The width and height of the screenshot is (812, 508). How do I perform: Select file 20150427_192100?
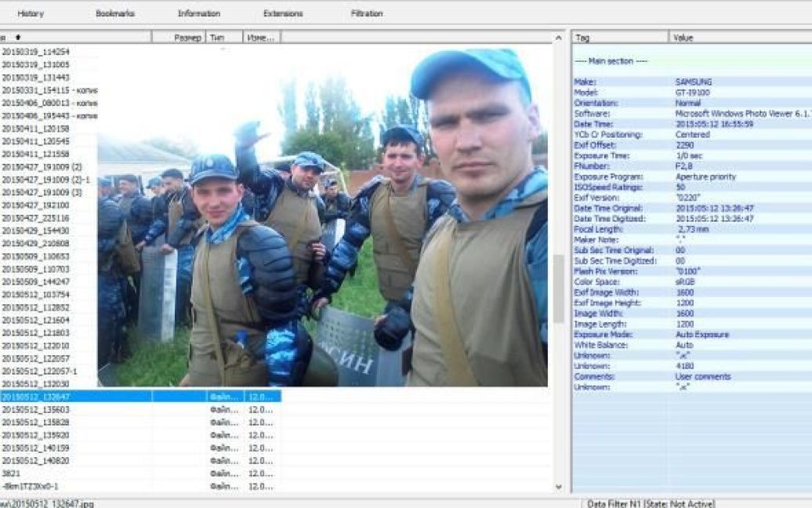coord(35,205)
